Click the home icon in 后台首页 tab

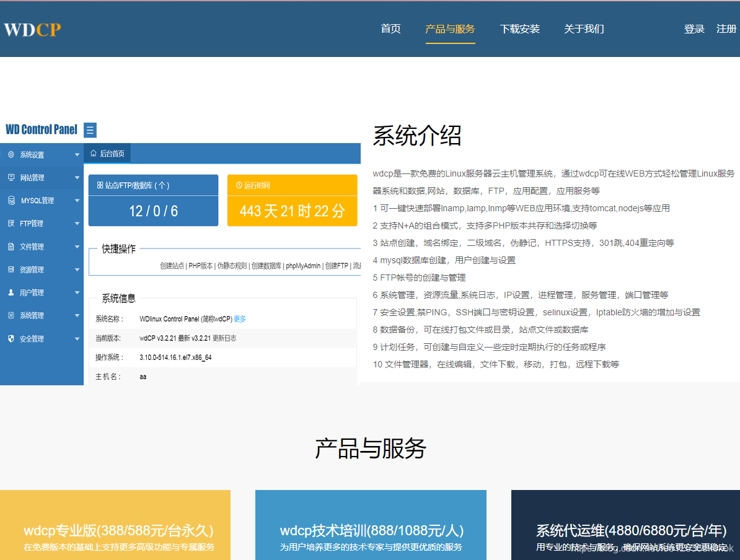click(x=94, y=153)
